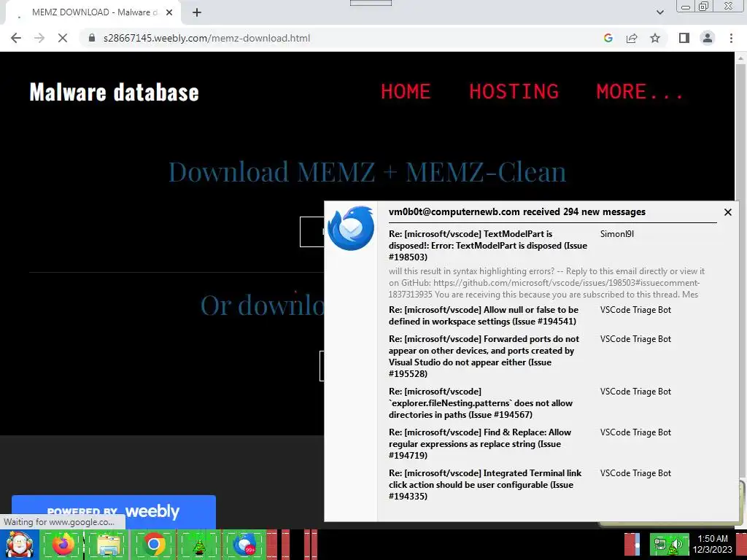The width and height of the screenshot is (747, 560).
Task: Click the message preview text about syntax highlighting
Action: [546, 283]
